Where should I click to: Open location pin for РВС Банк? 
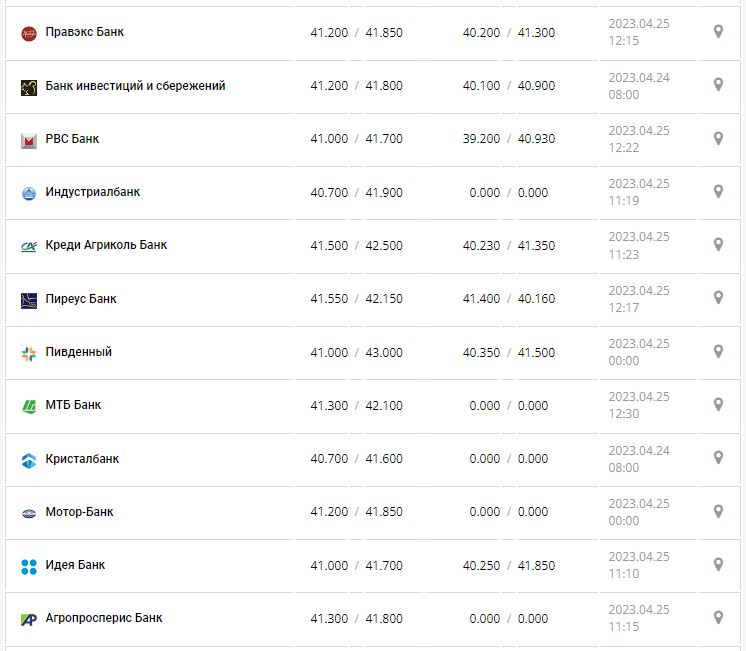click(x=718, y=138)
